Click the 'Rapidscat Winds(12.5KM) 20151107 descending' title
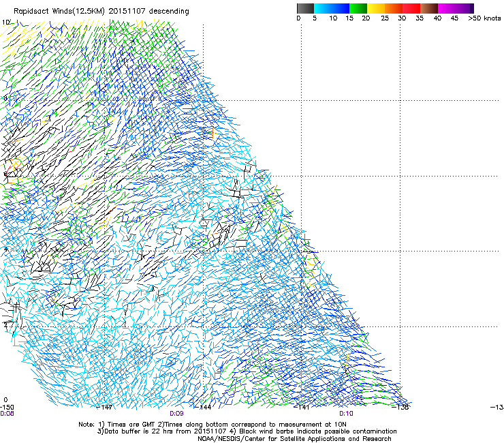 [x=101, y=12]
